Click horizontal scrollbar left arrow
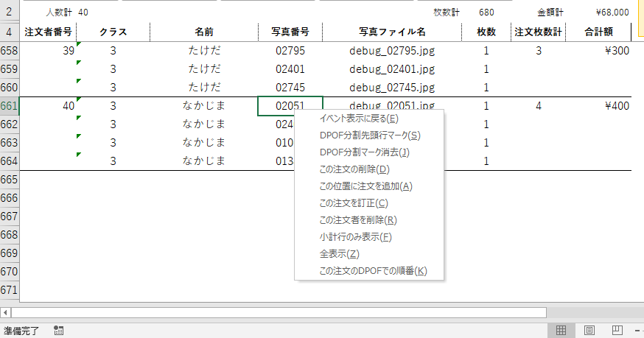Image resolution: width=644 pixels, height=338 pixels. coord(5,313)
